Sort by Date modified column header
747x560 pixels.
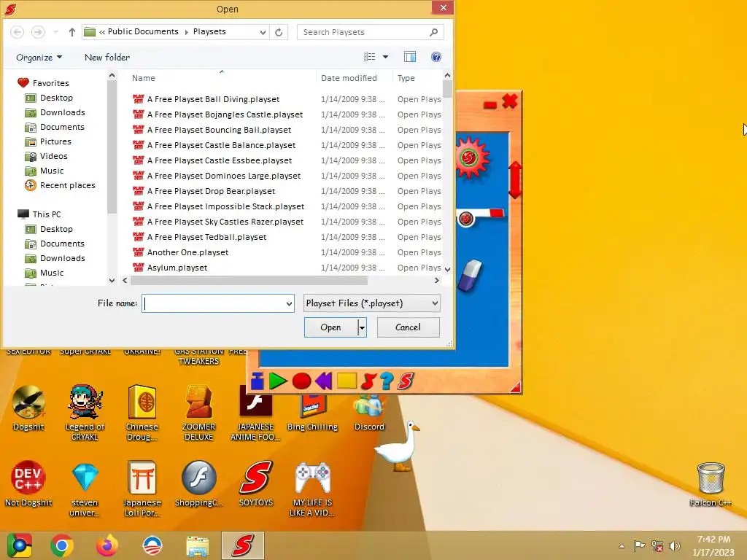pos(349,78)
